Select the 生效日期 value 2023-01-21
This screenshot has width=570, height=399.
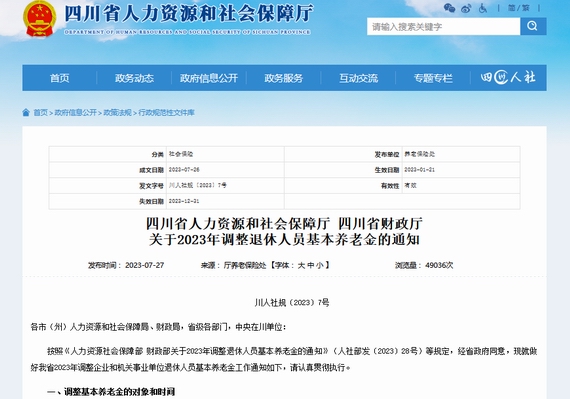click(420, 170)
